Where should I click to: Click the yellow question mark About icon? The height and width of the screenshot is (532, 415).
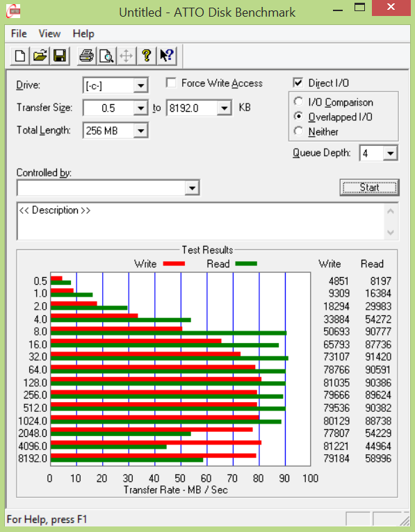pos(147,56)
